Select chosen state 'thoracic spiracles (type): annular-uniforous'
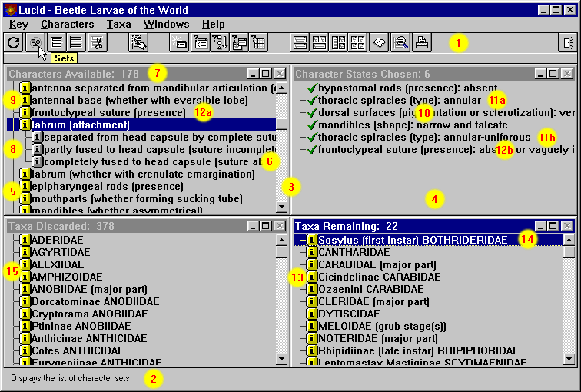This screenshot has height=392, width=581. (424, 137)
